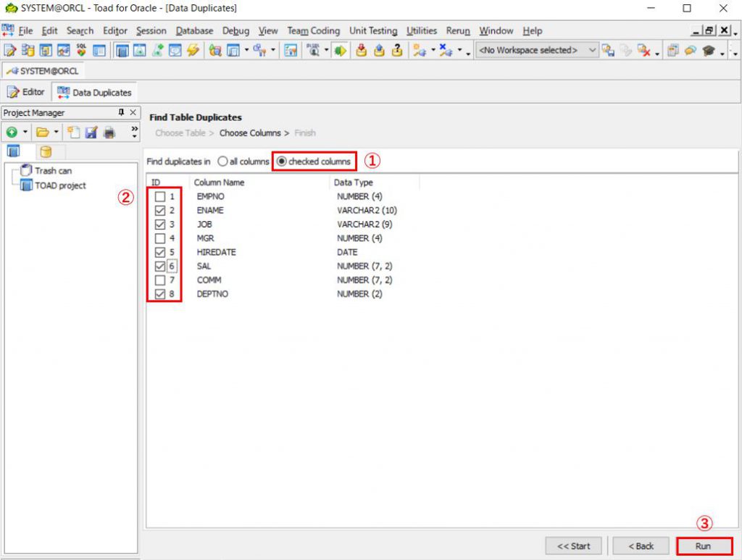Click the graduation cap learning icon
The image size is (742, 560).
(709, 50)
